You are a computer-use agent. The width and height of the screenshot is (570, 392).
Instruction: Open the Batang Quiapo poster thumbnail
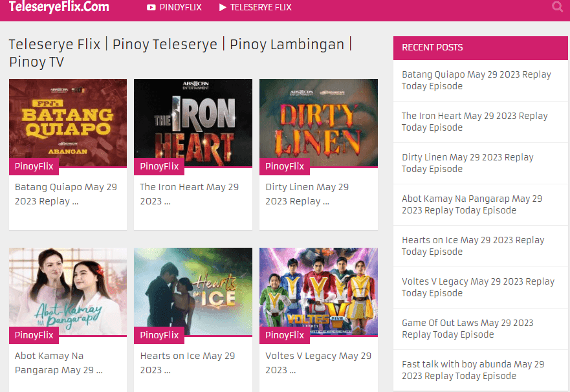[68, 123]
